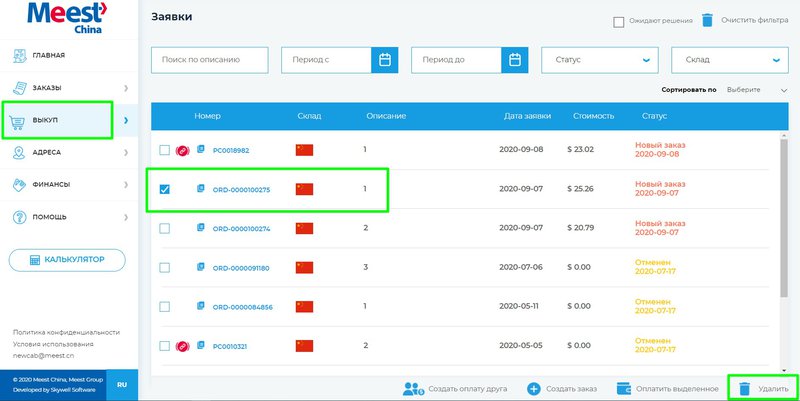800x401 pixels.
Task: Open order link ORD-0000100275
Action: [241, 190]
